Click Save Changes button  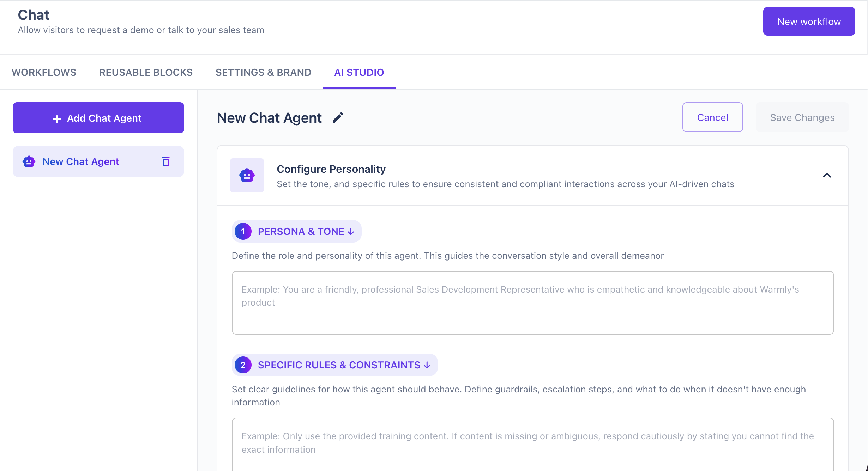click(x=802, y=117)
